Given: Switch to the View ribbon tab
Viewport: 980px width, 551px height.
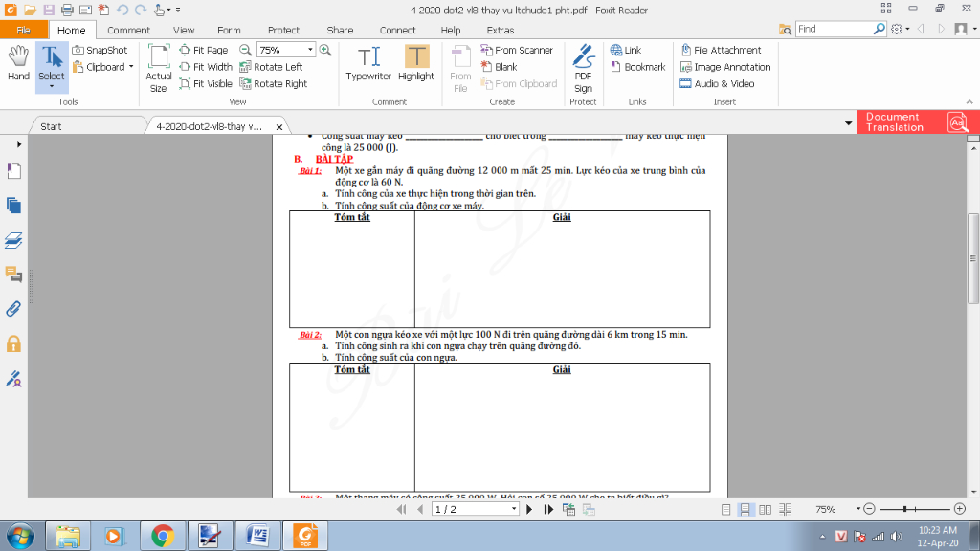Looking at the screenshot, I should [x=184, y=30].
